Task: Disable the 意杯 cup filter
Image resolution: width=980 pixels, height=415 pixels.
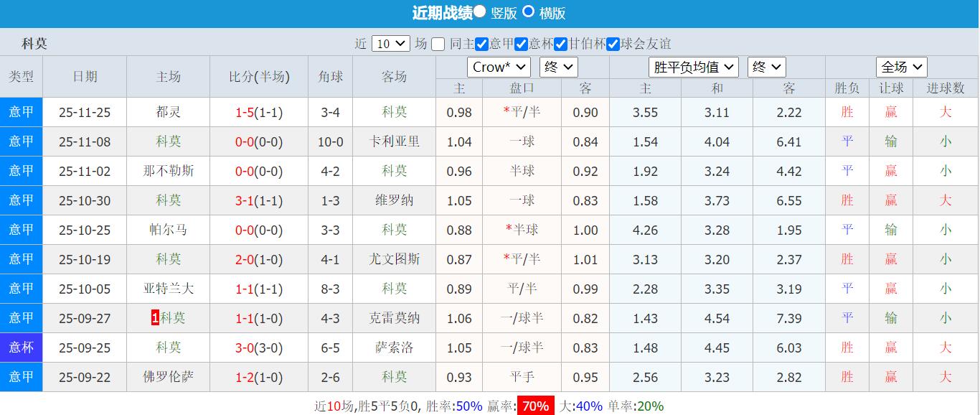Action: (x=520, y=43)
